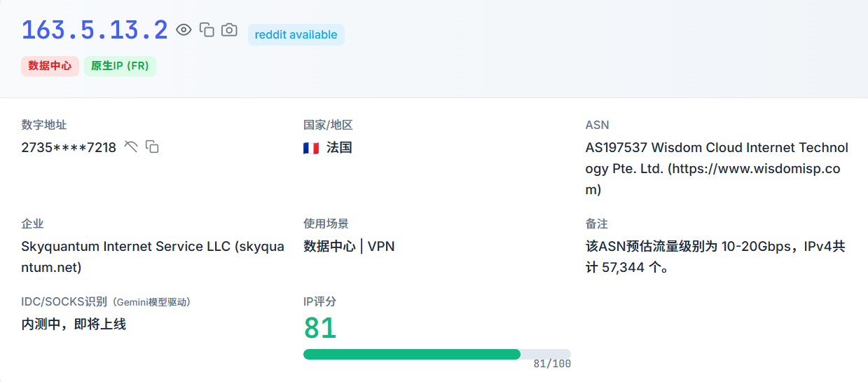
Task: Copy the IP address 163.5.13.2
Action: [x=207, y=29]
